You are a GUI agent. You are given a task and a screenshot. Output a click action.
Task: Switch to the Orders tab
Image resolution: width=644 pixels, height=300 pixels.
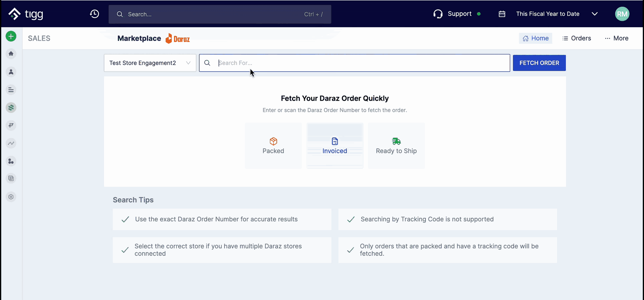tap(577, 38)
